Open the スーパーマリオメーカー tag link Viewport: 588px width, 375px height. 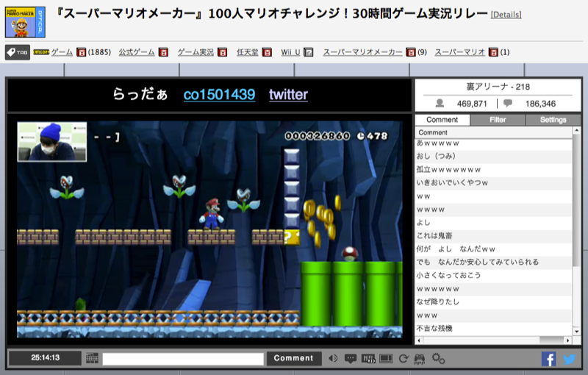click(x=362, y=52)
